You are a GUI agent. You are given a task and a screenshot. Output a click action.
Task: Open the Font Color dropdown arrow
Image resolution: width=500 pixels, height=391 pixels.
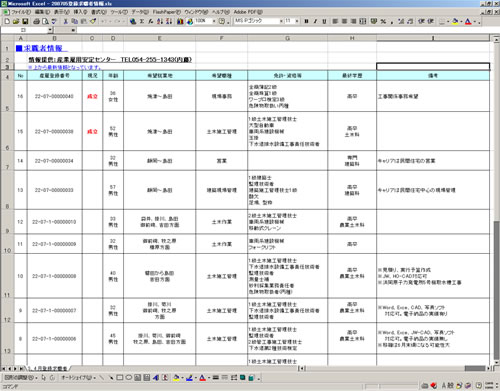click(x=475, y=21)
